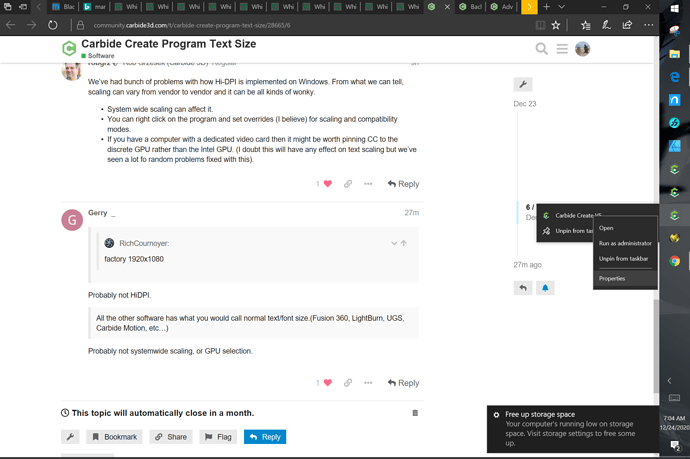Open a new tab with plus

[546, 7]
